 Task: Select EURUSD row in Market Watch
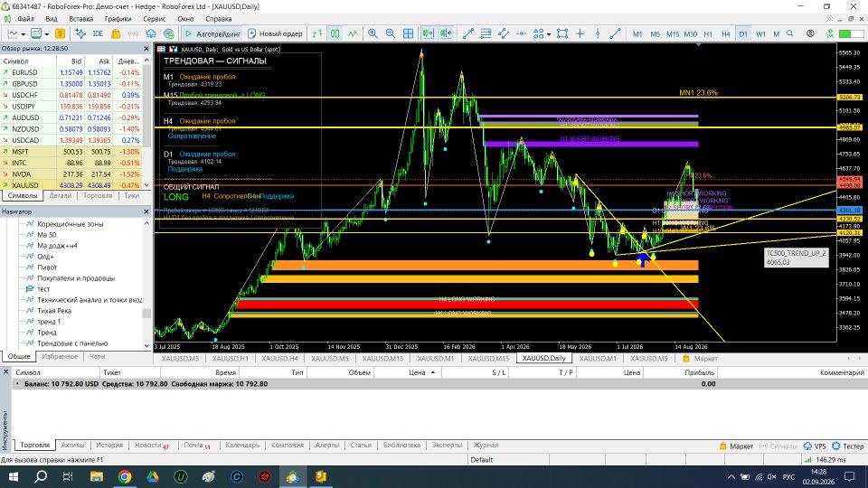[x=71, y=72]
